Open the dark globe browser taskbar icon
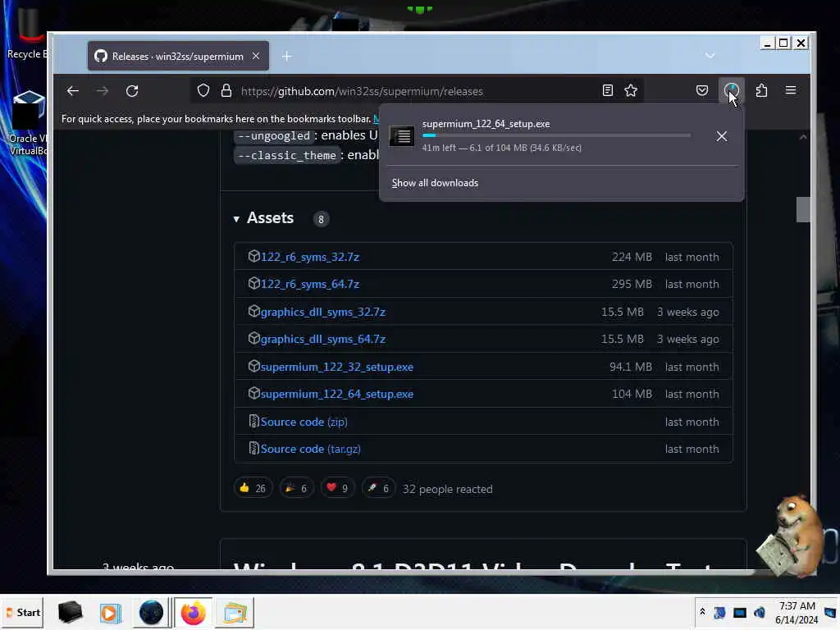Screen dimensions: 840x630 151,613
